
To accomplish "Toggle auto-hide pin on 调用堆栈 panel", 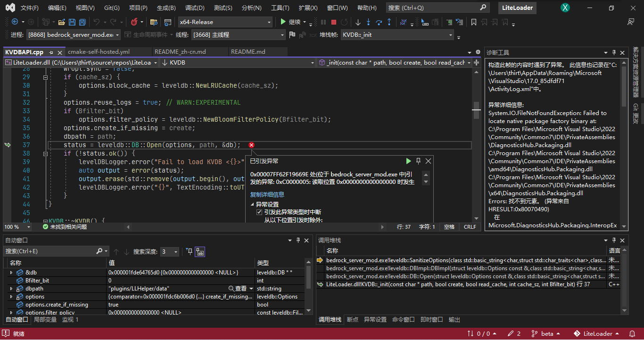I will tap(614, 240).
